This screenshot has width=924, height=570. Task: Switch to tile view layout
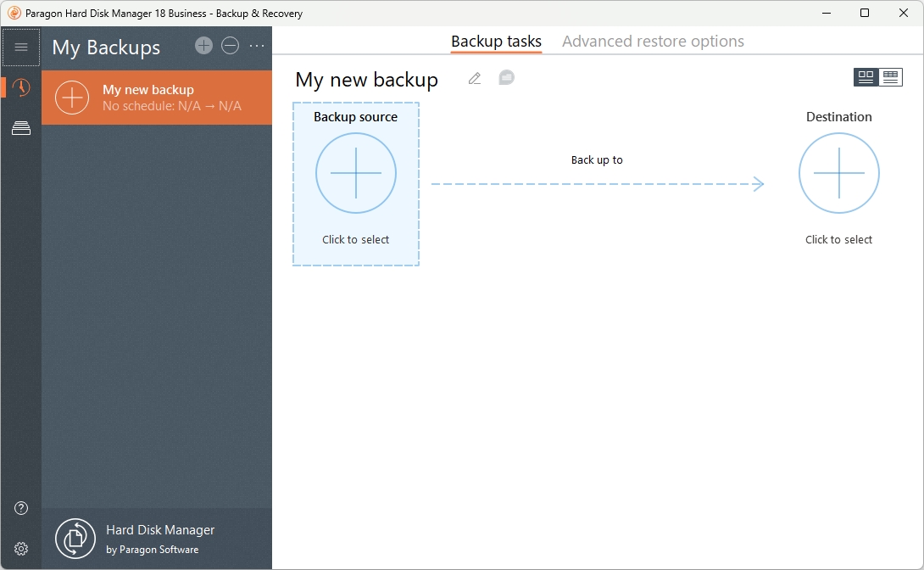pos(866,76)
